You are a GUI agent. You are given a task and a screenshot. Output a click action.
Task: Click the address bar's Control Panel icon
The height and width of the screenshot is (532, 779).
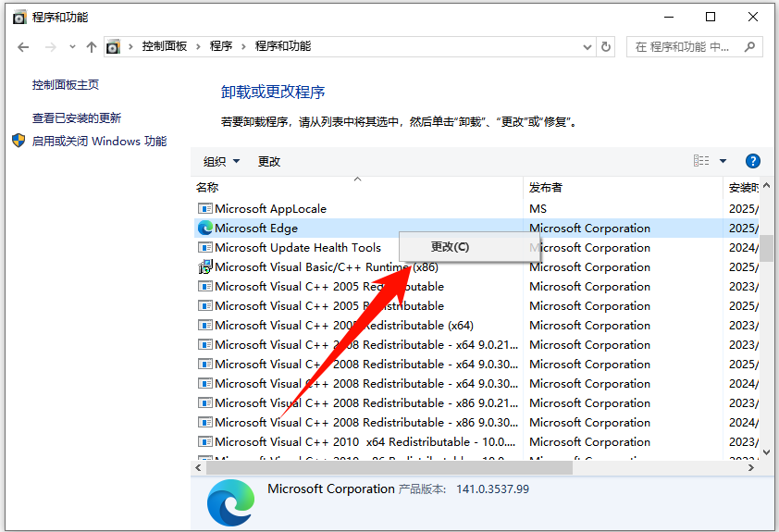point(113,46)
